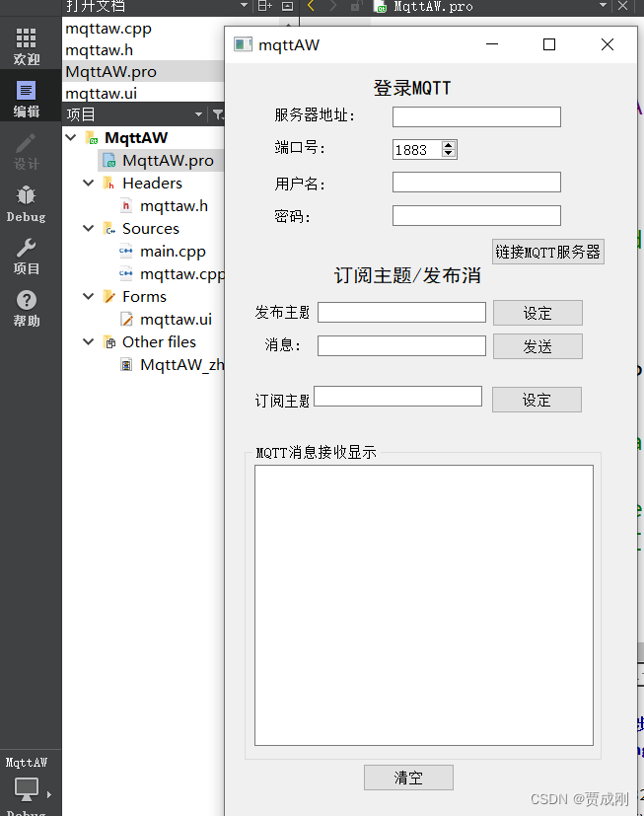644x816 pixels.
Task: Select mqttaw.ui in open documents list
Action: (101, 93)
